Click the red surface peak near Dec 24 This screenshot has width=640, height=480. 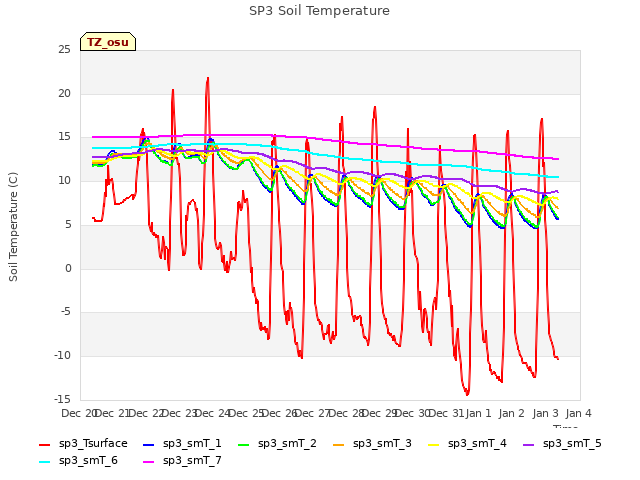(x=208, y=78)
